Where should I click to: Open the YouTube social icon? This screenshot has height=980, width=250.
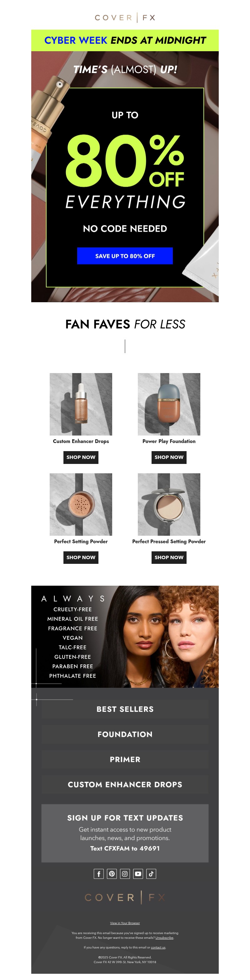[138, 874]
